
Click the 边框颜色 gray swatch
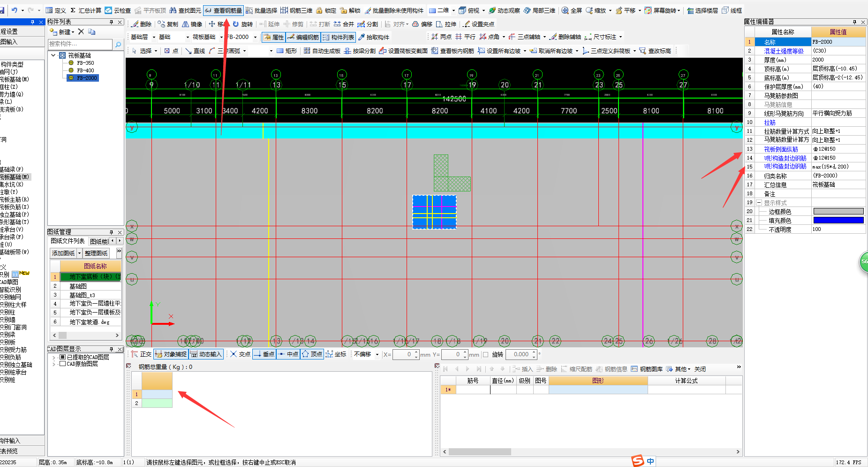[x=838, y=212]
